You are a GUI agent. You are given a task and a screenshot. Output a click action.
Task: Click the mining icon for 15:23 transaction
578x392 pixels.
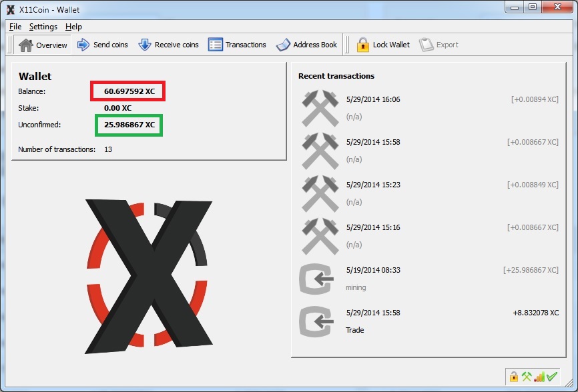tap(320, 193)
